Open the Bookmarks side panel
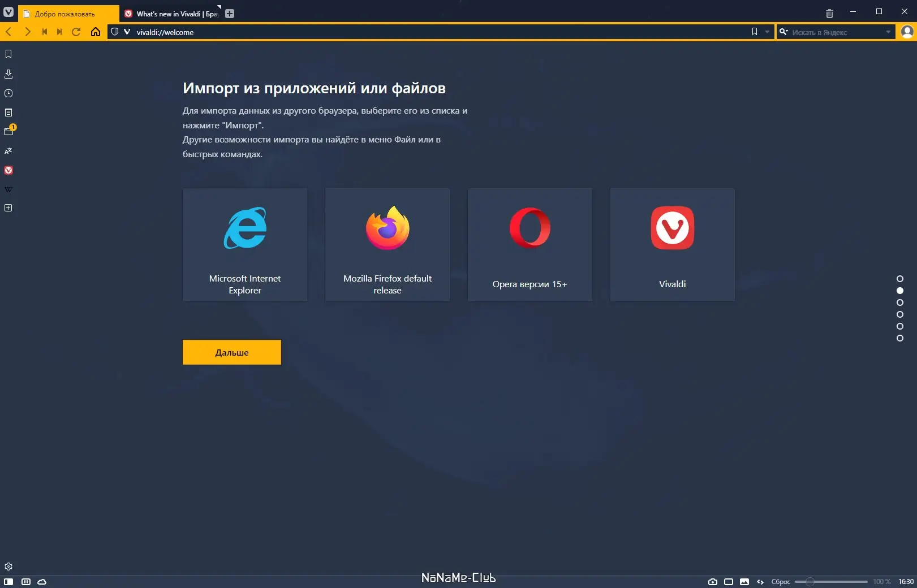The width and height of the screenshot is (917, 588). (x=8, y=54)
